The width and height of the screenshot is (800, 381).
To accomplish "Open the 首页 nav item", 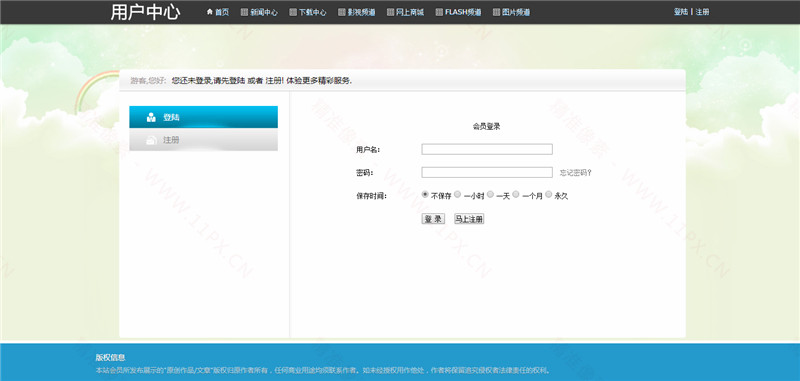I will [x=222, y=12].
